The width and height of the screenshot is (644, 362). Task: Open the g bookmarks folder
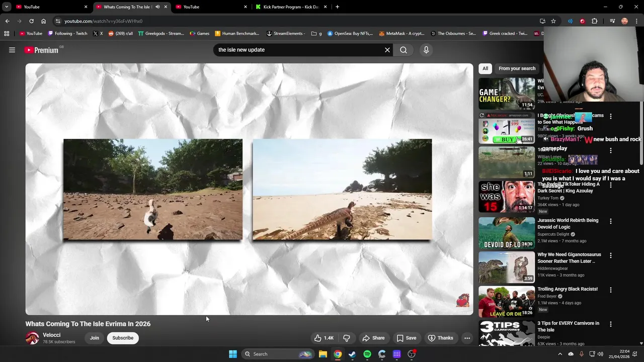coord(316,34)
